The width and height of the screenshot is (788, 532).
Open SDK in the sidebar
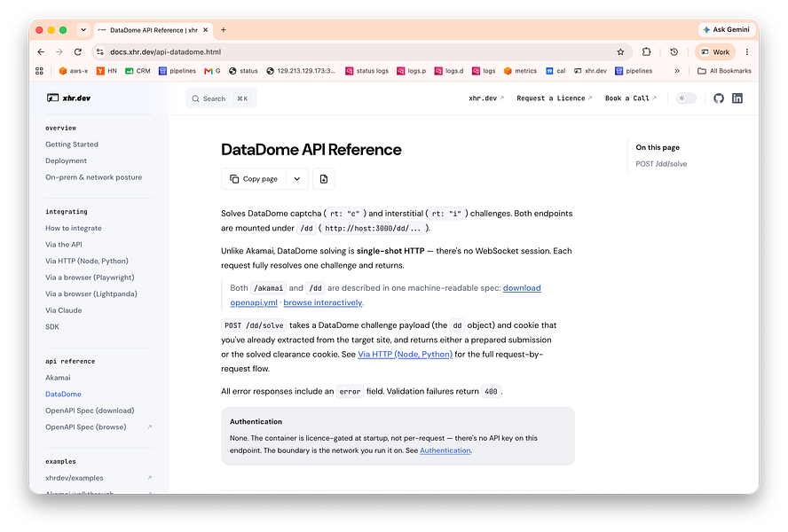click(x=52, y=327)
